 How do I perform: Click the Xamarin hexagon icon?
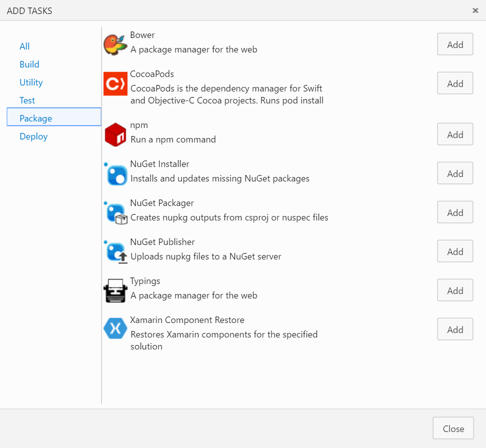[x=115, y=328]
